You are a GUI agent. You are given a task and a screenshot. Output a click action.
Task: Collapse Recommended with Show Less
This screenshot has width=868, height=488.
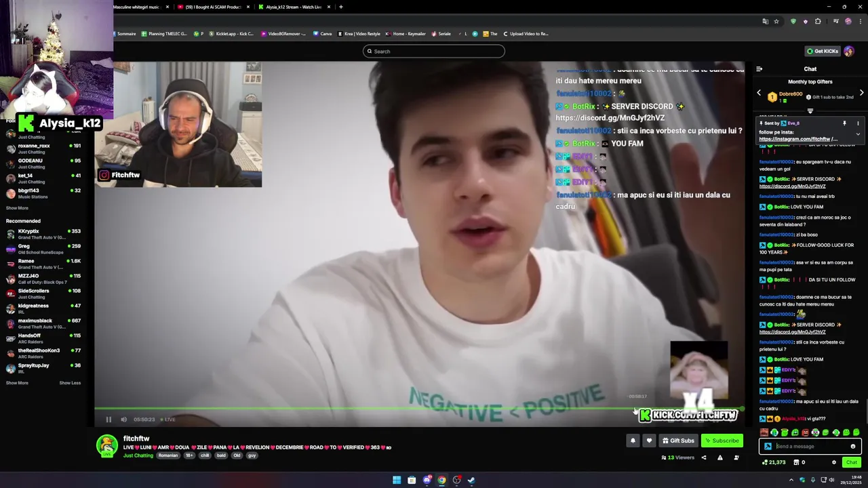point(70,383)
